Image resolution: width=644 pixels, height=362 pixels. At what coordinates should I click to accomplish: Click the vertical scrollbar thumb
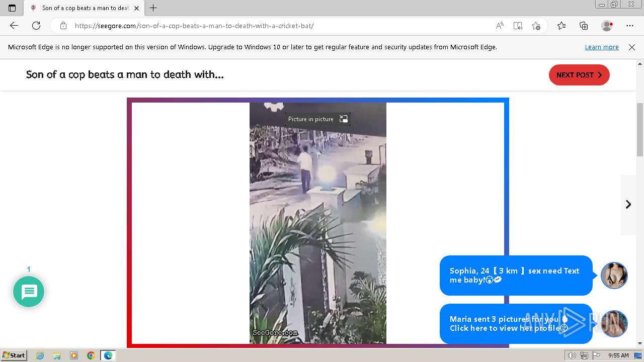point(640,130)
